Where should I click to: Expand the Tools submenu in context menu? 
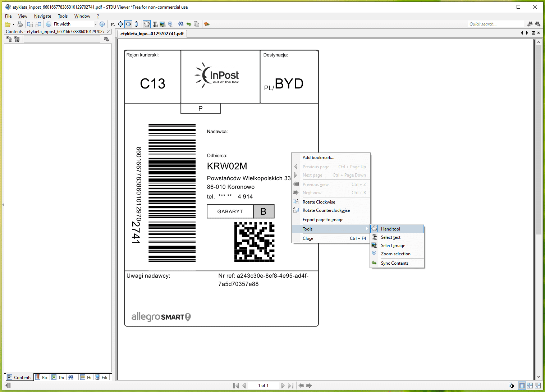click(x=331, y=229)
